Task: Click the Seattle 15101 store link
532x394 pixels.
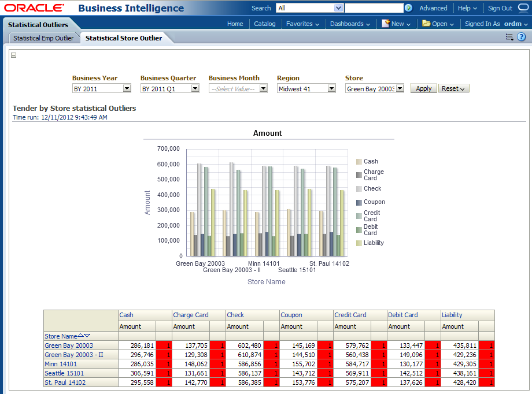Action: pyautogui.click(x=64, y=373)
